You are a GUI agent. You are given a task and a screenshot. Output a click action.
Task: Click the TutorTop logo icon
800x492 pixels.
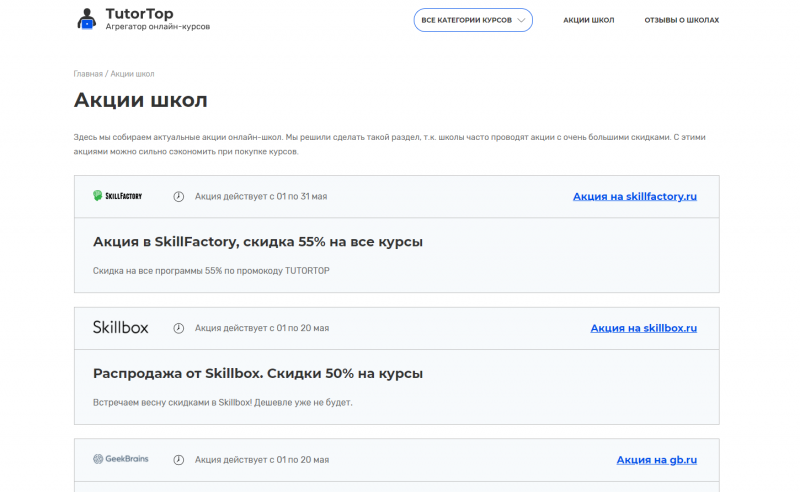[x=87, y=19]
